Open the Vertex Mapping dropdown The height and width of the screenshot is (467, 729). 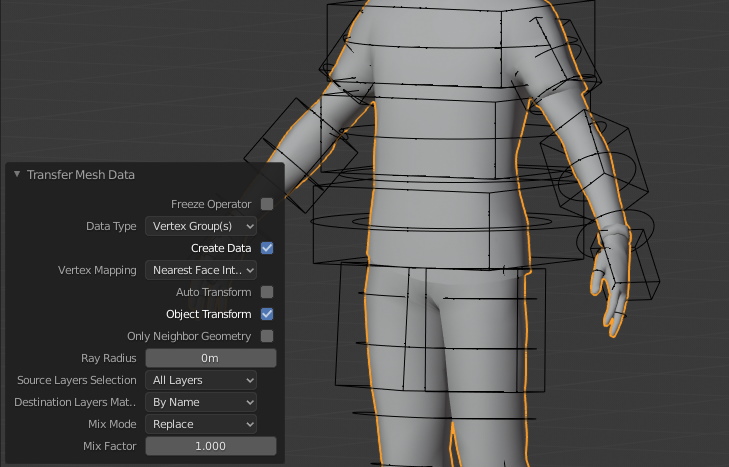(x=201, y=270)
